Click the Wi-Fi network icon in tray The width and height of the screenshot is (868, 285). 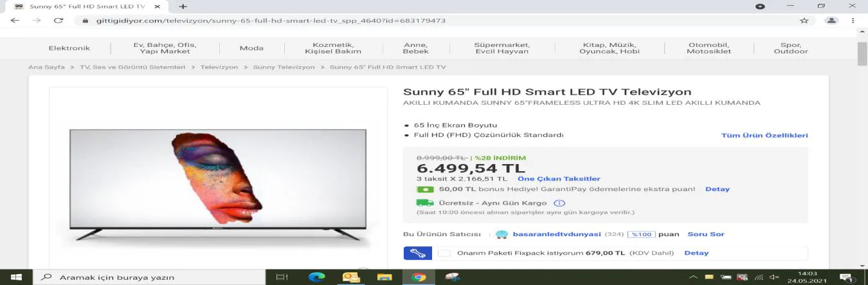click(759, 277)
